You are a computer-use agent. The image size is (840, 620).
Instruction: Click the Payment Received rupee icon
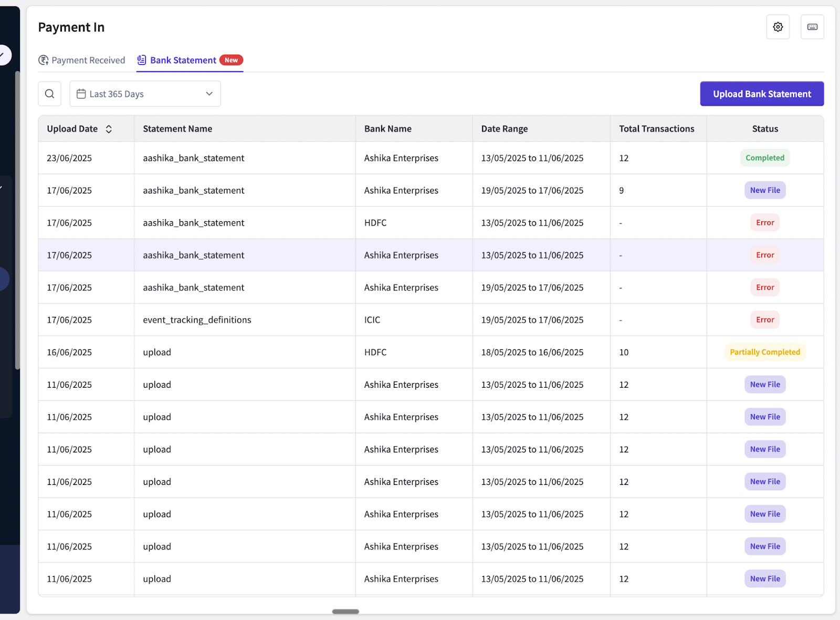point(44,60)
